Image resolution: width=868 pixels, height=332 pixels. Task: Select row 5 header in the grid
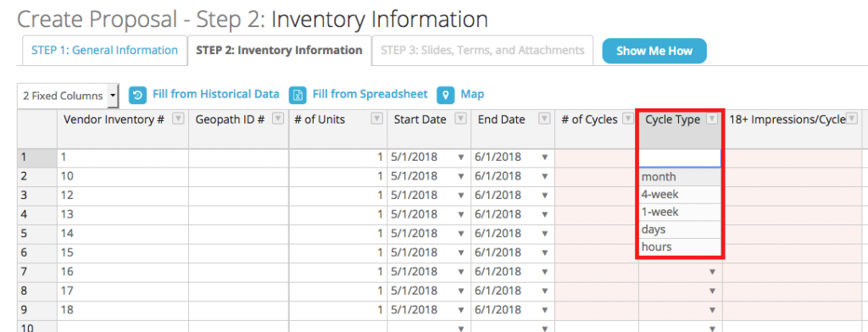pos(37,234)
